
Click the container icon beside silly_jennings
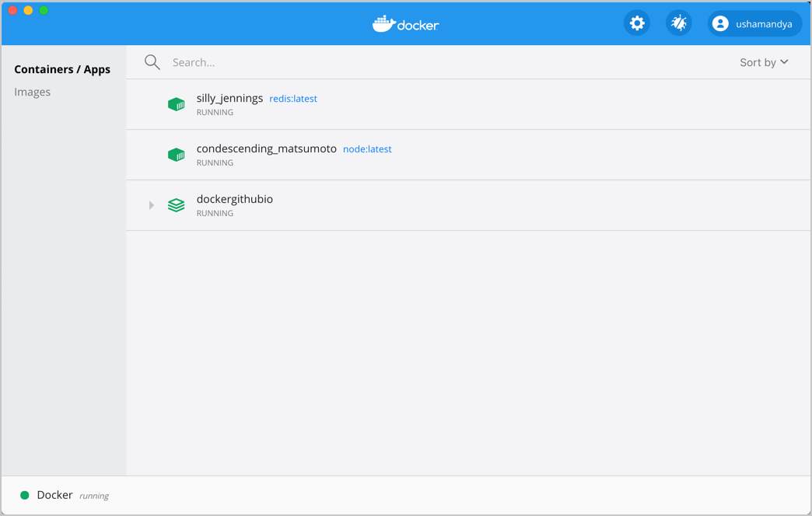tap(176, 103)
